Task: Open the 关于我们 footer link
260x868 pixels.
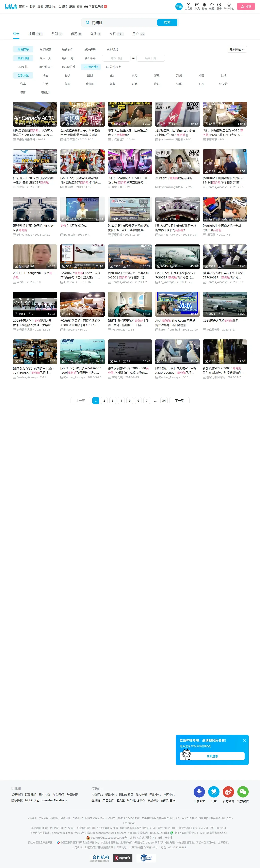Action: (x=17, y=794)
